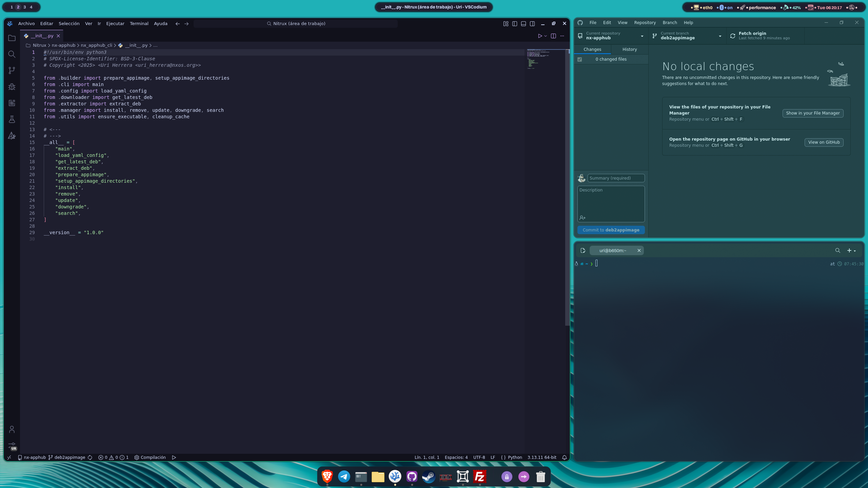Image resolution: width=868 pixels, height=488 pixels.
Task: Open the Extensions view in the activity bar
Action: point(12,103)
